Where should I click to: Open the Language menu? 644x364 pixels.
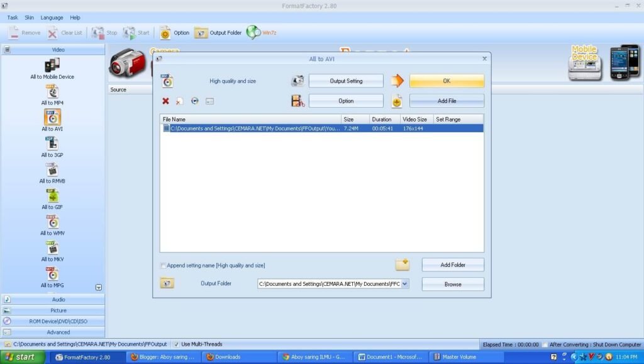click(x=52, y=18)
